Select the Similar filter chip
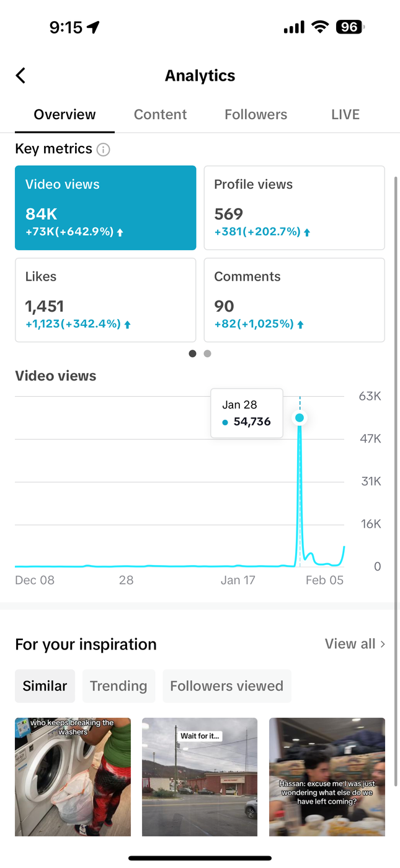Screen dimensions: 400x868 45,686
